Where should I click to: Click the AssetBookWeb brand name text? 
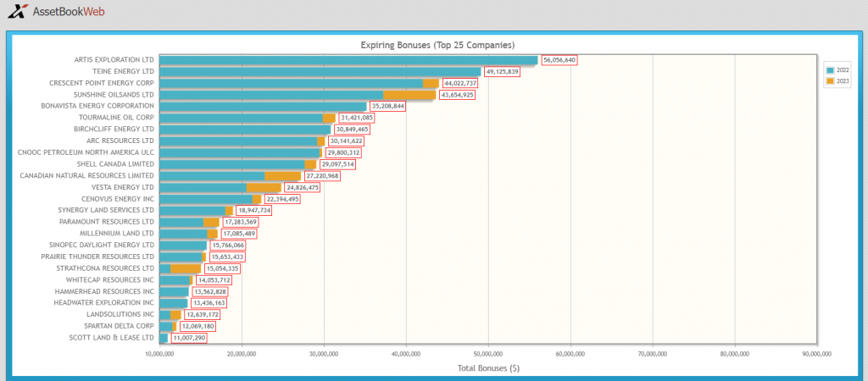click(69, 11)
